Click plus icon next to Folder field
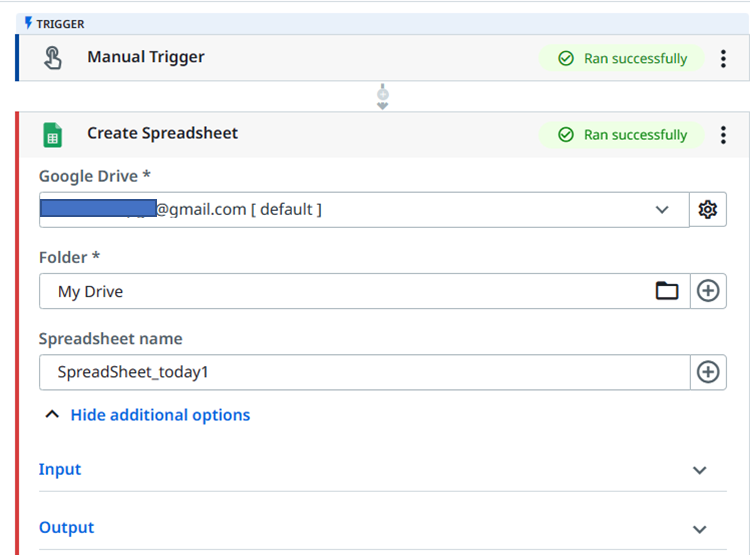This screenshot has width=750, height=555. pos(708,291)
